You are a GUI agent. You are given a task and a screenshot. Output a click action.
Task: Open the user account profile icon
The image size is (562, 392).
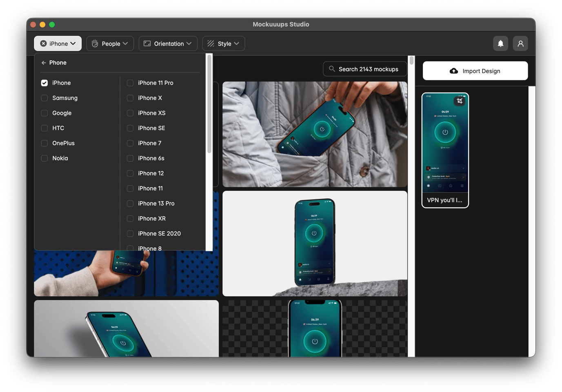click(x=520, y=44)
